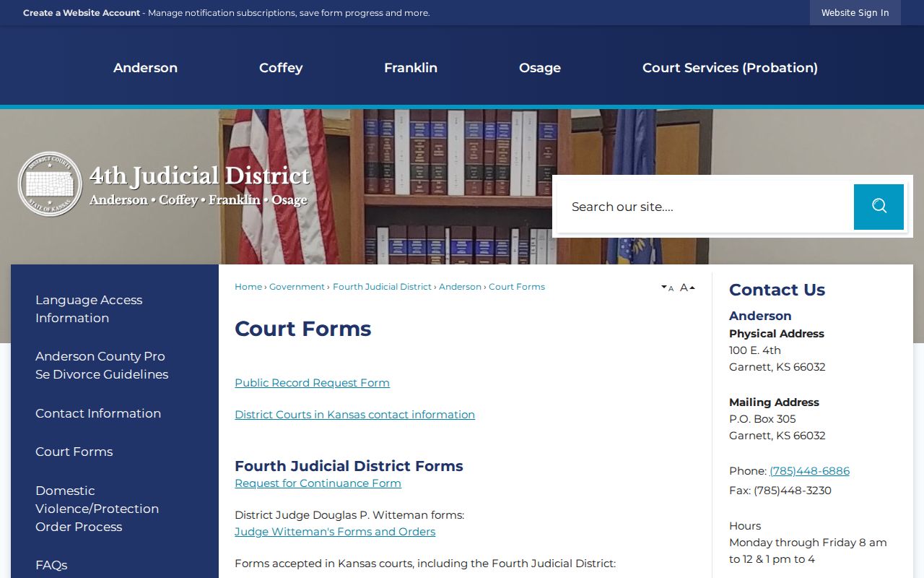
Task: Click Create a Website Account link
Action: coord(82,13)
